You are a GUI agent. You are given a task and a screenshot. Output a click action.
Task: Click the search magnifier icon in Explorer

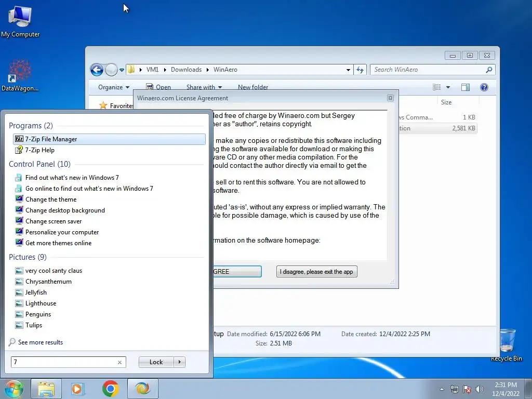coord(489,70)
